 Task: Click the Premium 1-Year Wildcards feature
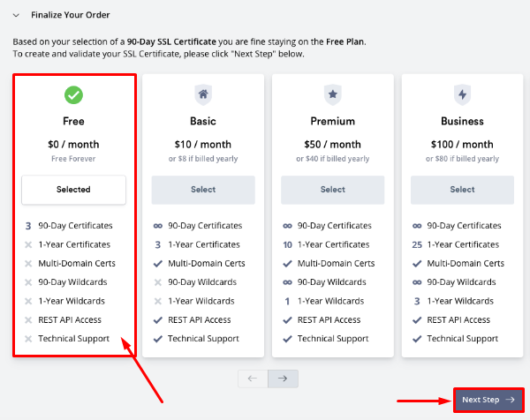[x=332, y=301]
